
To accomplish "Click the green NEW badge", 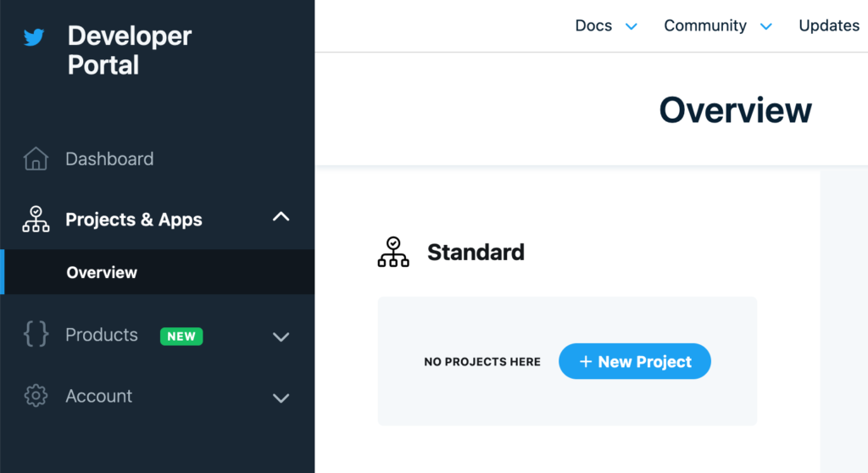I will tap(181, 337).
